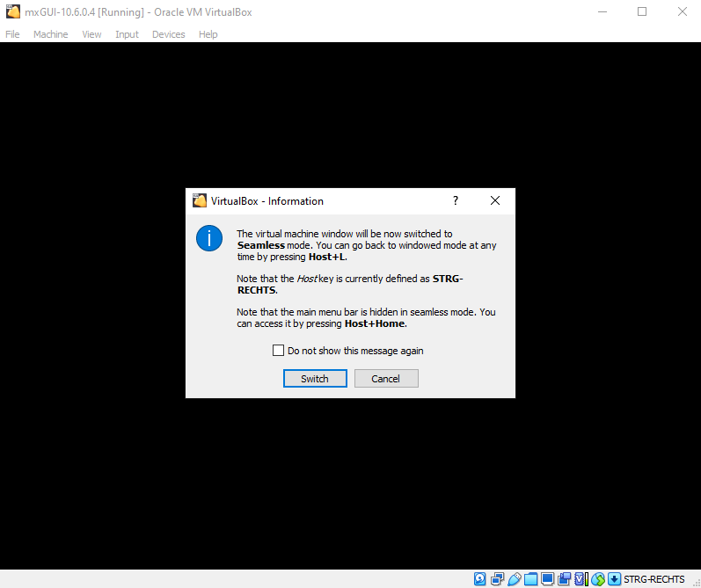701x588 pixels.
Task: Click the STRG-RECHTS host key label
Action: pyautogui.click(x=654, y=579)
